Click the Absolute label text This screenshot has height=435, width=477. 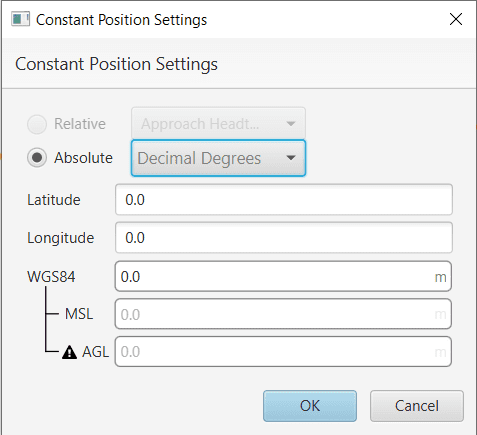[x=83, y=158]
